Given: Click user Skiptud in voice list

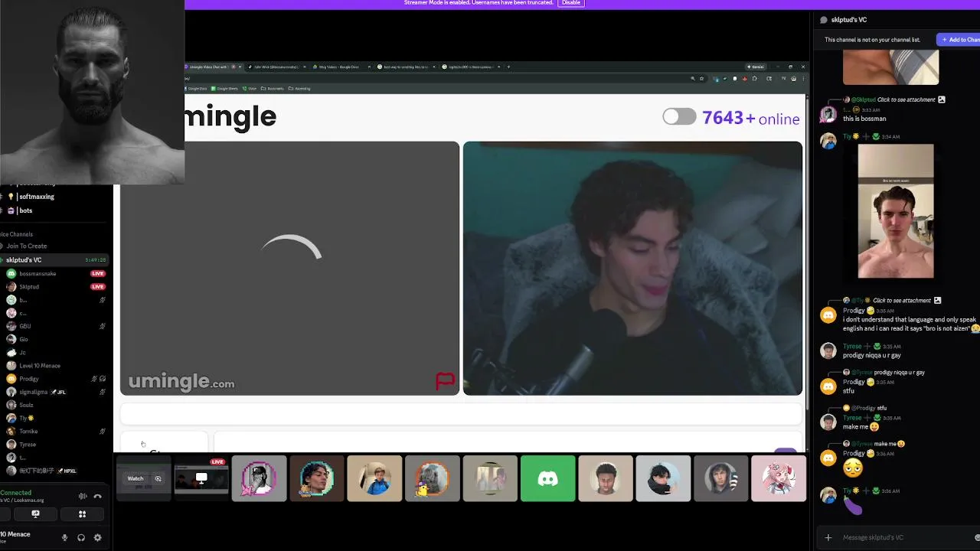Looking at the screenshot, I should coord(28,287).
